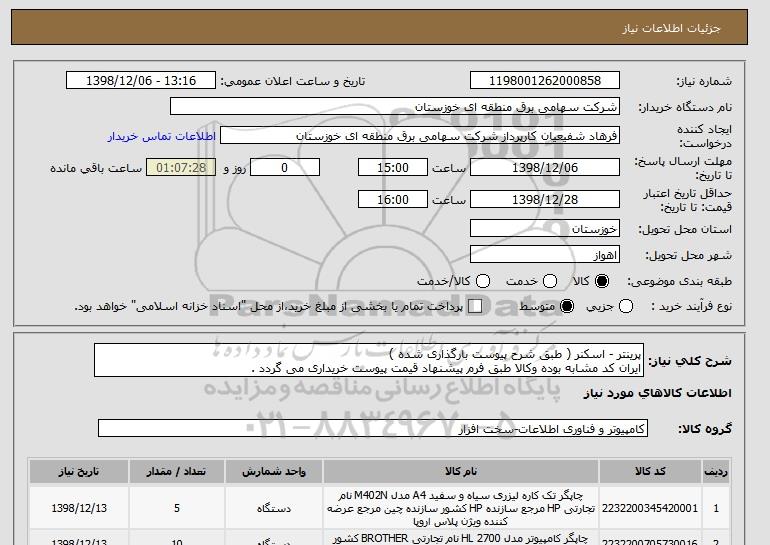Select the جزیی purchase type radio
770x545 pixels.
tap(626, 306)
